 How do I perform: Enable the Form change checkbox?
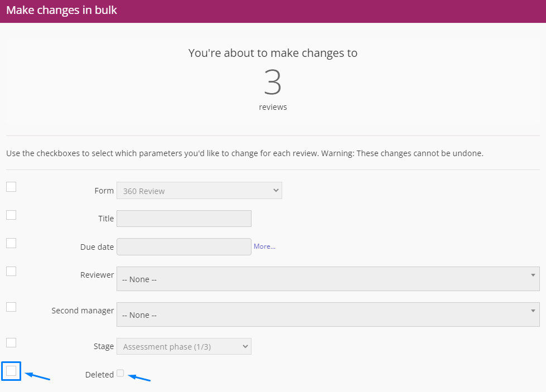tap(11, 187)
